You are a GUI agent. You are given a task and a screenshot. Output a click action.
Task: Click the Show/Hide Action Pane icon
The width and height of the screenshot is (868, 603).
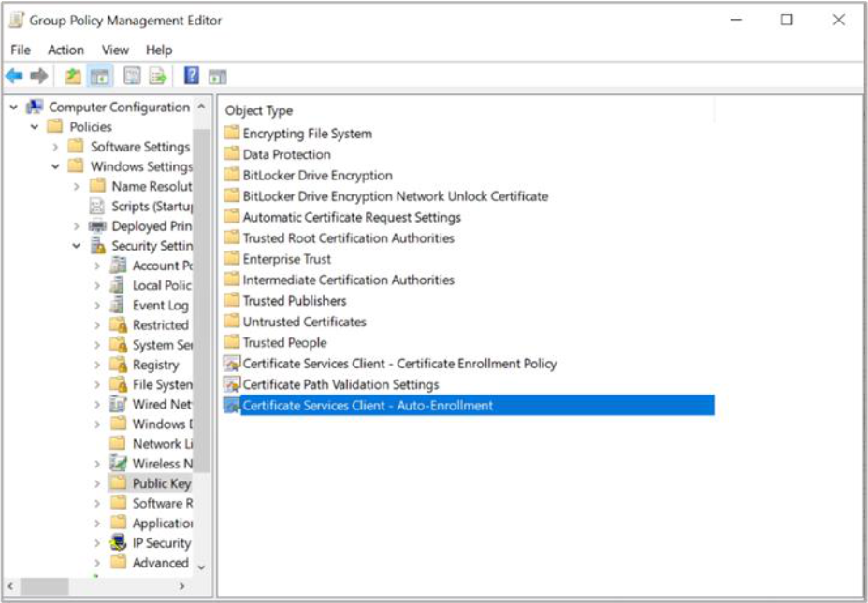tap(217, 77)
